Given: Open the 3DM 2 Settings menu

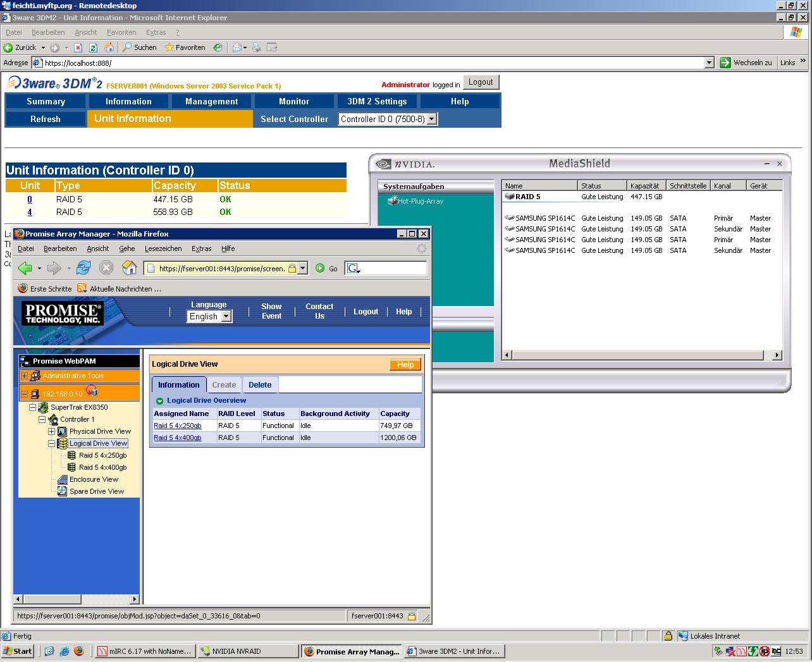Looking at the screenshot, I should click(377, 101).
